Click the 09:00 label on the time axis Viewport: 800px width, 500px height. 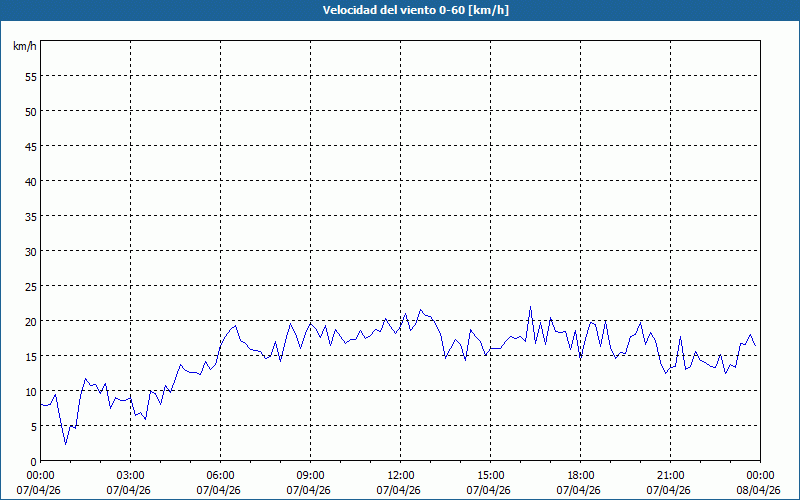pyautogui.click(x=310, y=475)
